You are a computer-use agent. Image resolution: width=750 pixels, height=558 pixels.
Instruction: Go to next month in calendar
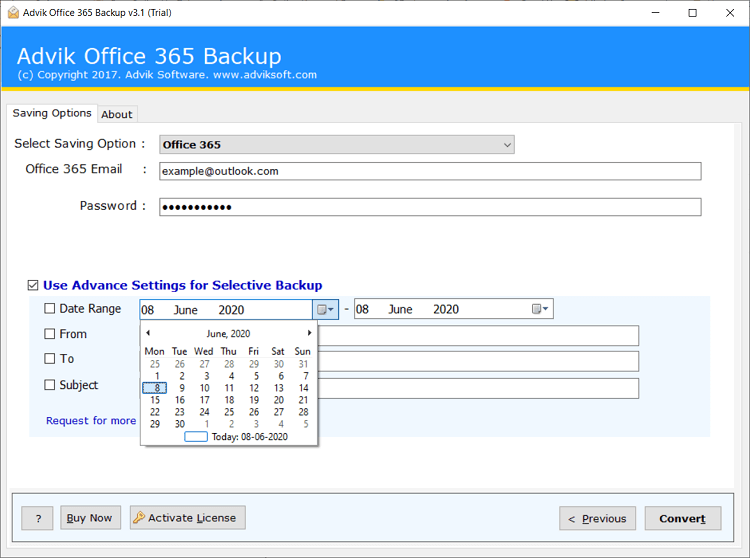(309, 333)
